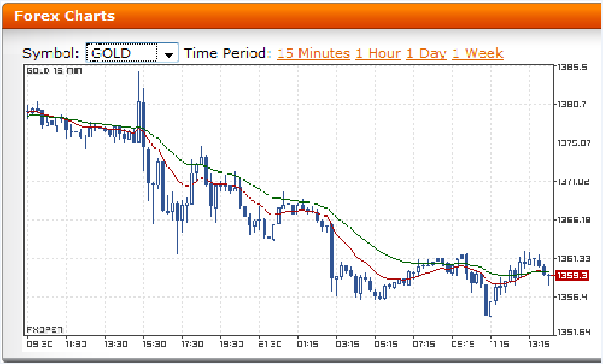Image resolution: width=603 pixels, height=364 pixels.
Task: Choose the 1 Day time period
Action: pyautogui.click(x=426, y=54)
